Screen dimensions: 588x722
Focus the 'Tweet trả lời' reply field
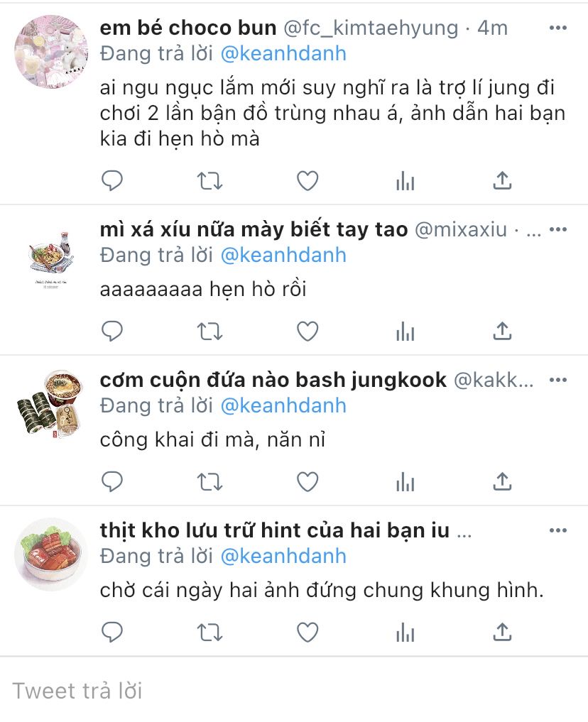tap(294, 691)
